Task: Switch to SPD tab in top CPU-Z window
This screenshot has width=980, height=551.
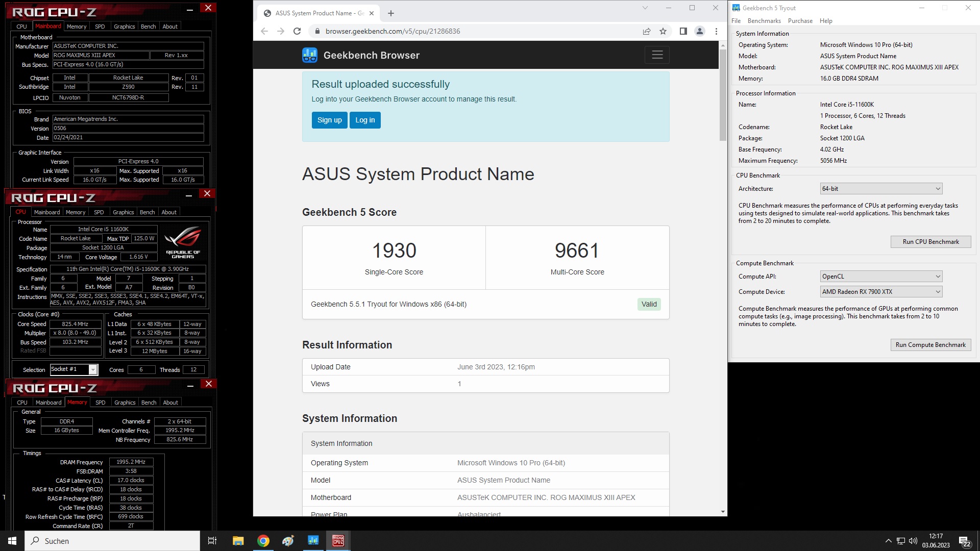Action: coord(100,27)
